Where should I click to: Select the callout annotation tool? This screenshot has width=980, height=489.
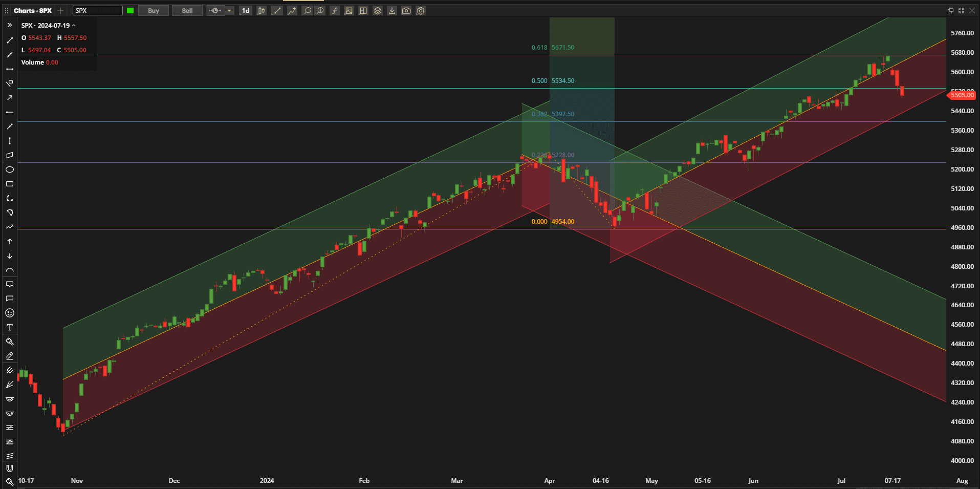(9, 284)
